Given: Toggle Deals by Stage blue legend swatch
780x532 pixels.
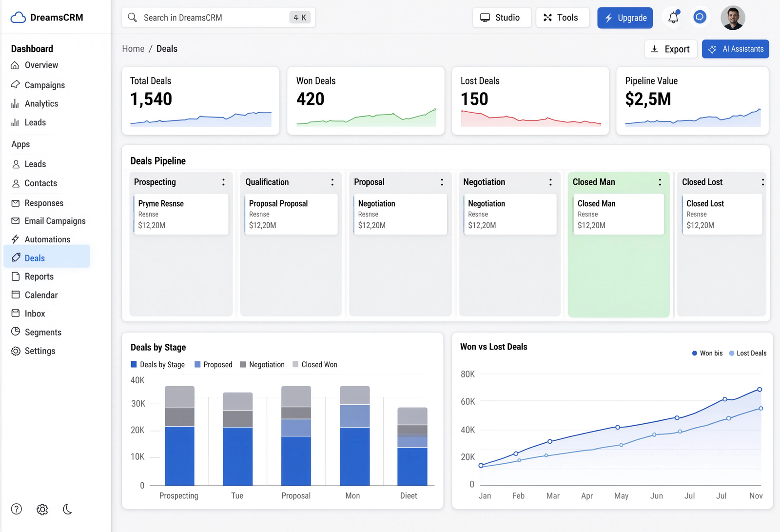Looking at the screenshot, I should 134,364.
